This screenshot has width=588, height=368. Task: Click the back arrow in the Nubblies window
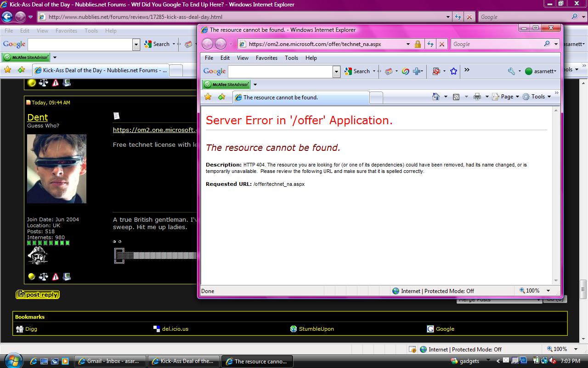(x=7, y=17)
